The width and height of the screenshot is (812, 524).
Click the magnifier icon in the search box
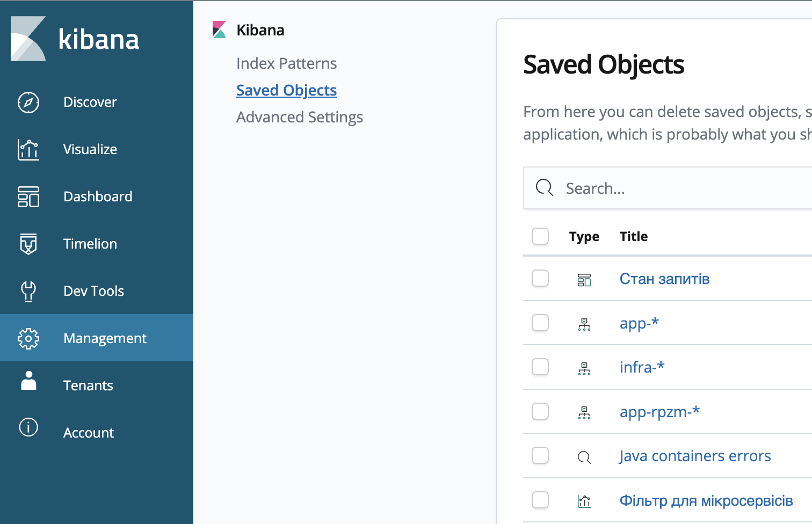[544, 187]
